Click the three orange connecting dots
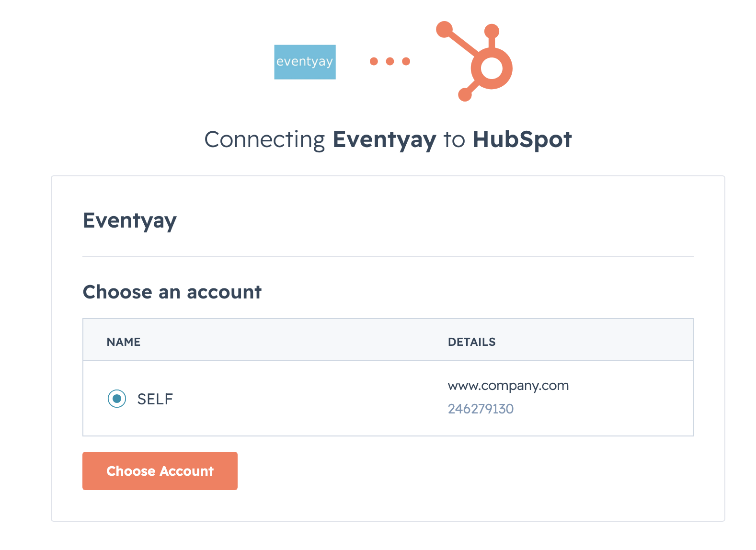Image resolution: width=756 pixels, height=550 pixels. point(390,61)
